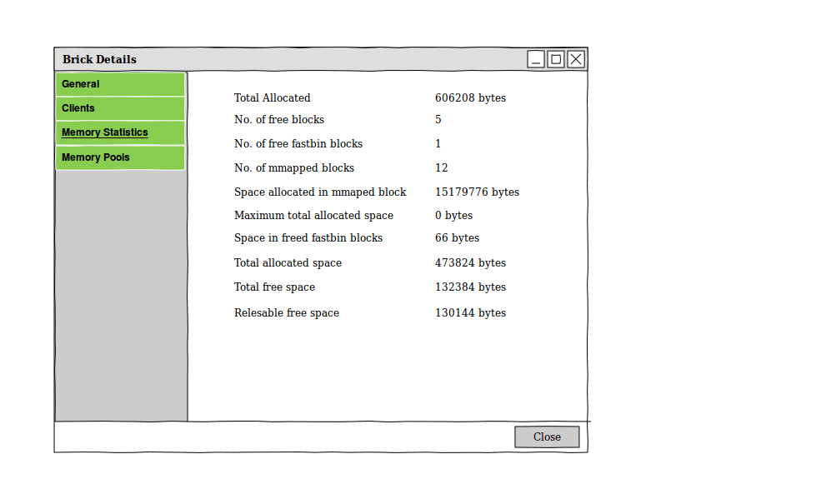Open the Memory Pools tab
This screenshot has width=831, height=504.
click(x=120, y=157)
